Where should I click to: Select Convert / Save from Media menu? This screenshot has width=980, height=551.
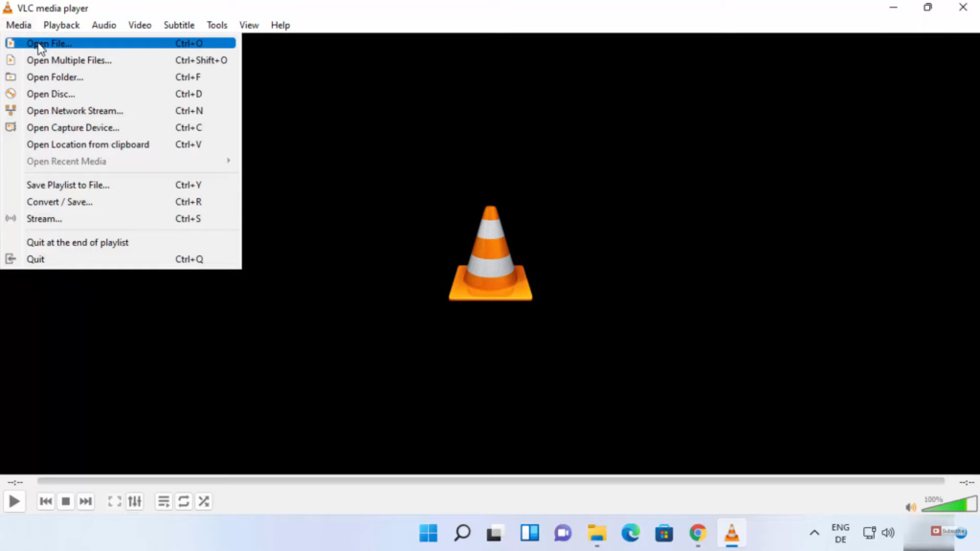coord(59,202)
